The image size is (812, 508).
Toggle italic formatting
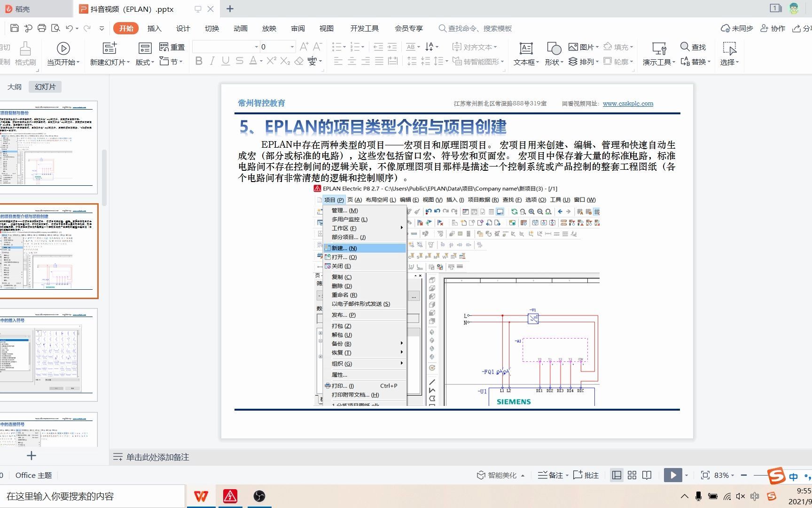tap(212, 61)
